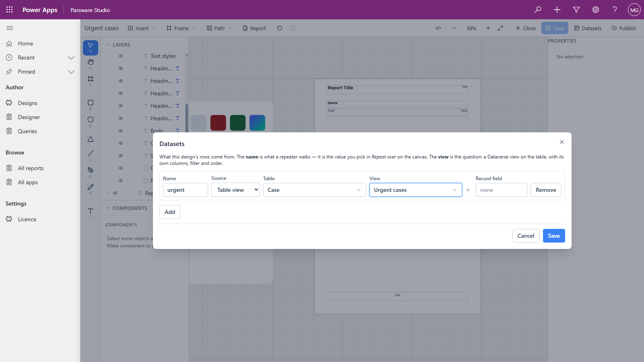Click the undo arrow in toolbar

point(280,28)
